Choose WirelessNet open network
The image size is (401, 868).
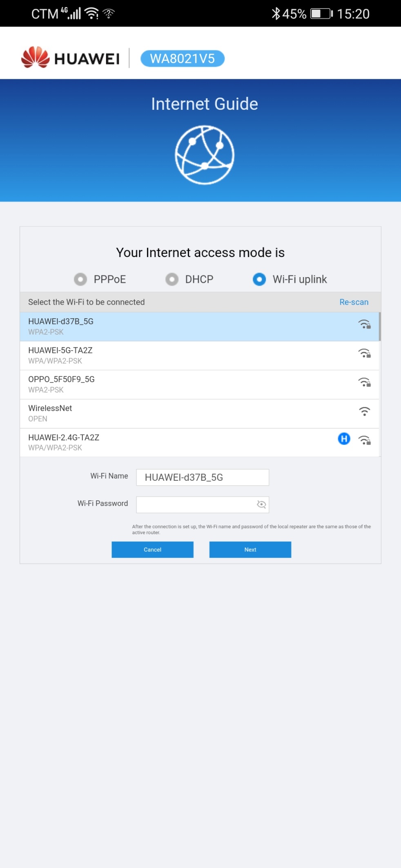coord(199,413)
